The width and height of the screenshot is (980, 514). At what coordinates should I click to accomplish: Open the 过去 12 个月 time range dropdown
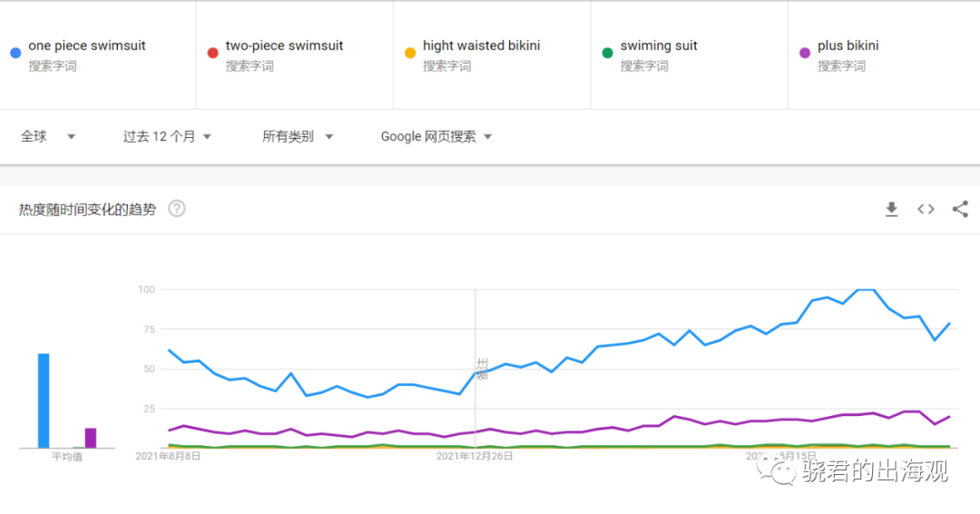167,136
